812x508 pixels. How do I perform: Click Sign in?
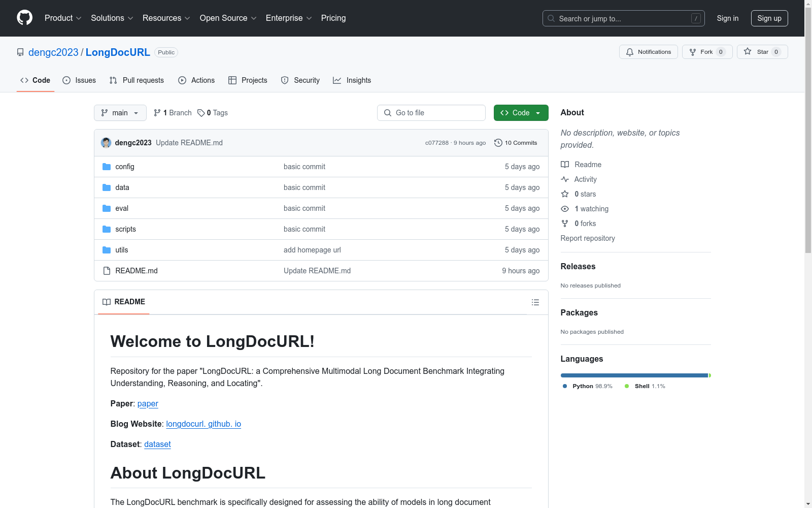727,18
